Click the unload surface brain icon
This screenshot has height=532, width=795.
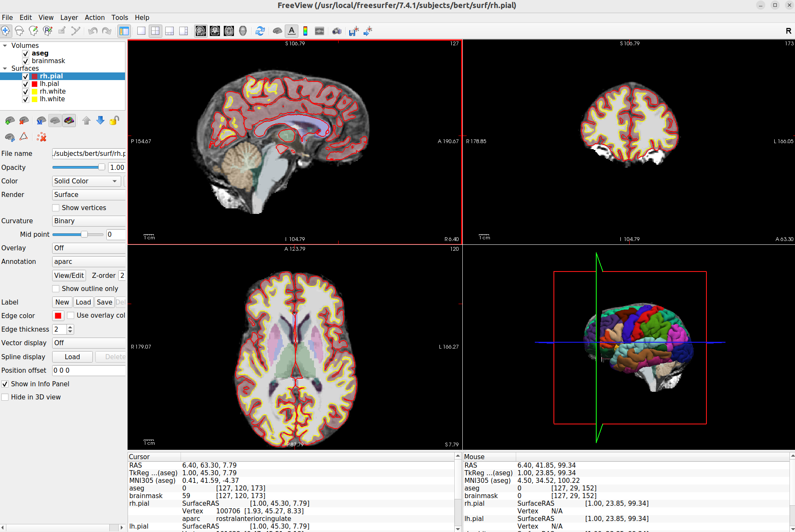click(x=24, y=121)
